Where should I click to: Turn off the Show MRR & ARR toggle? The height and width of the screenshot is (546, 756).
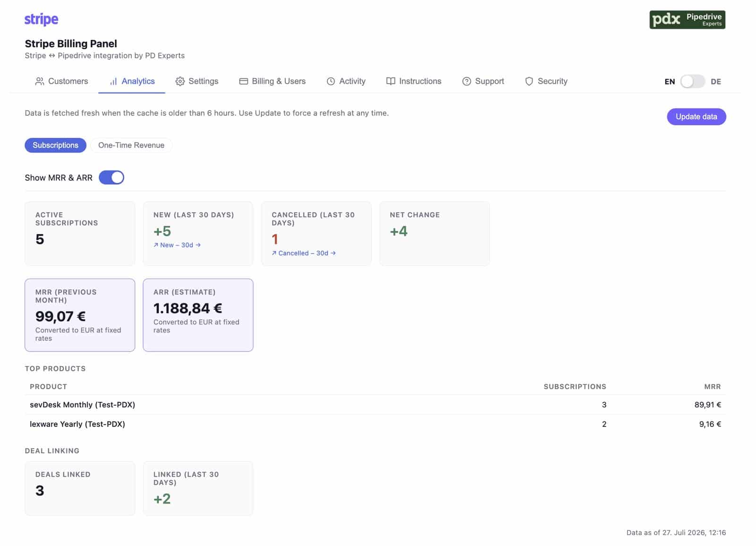[112, 178]
